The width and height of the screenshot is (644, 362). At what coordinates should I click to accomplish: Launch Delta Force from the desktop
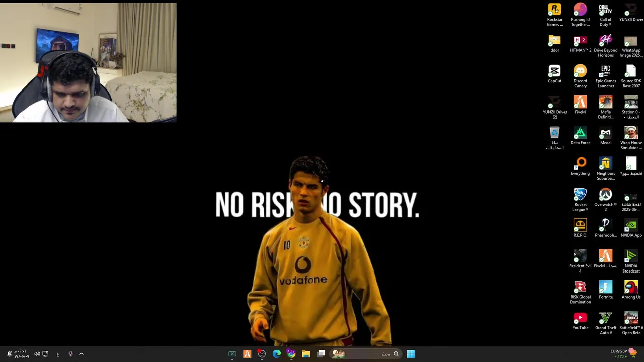point(580,136)
